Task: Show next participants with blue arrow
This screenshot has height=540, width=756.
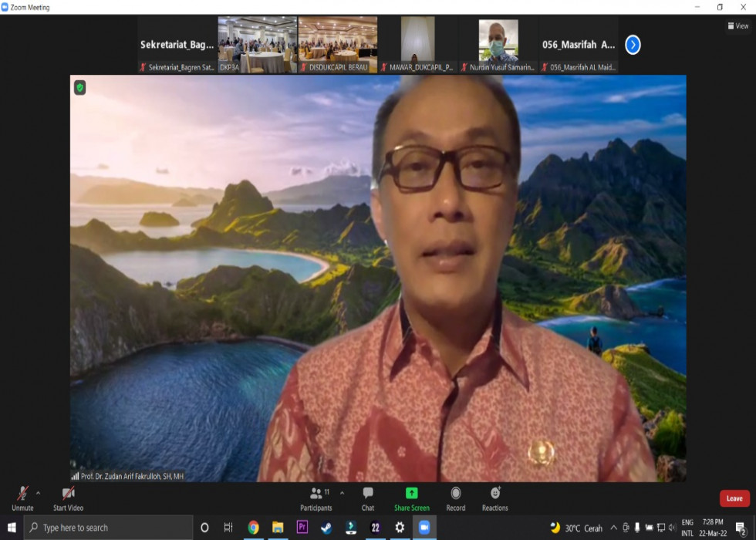Action: click(633, 45)
